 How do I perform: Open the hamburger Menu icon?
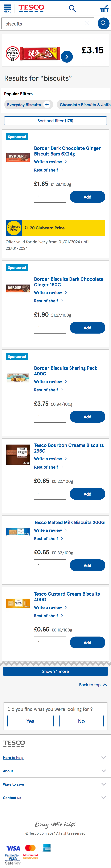tap(7, 8)
